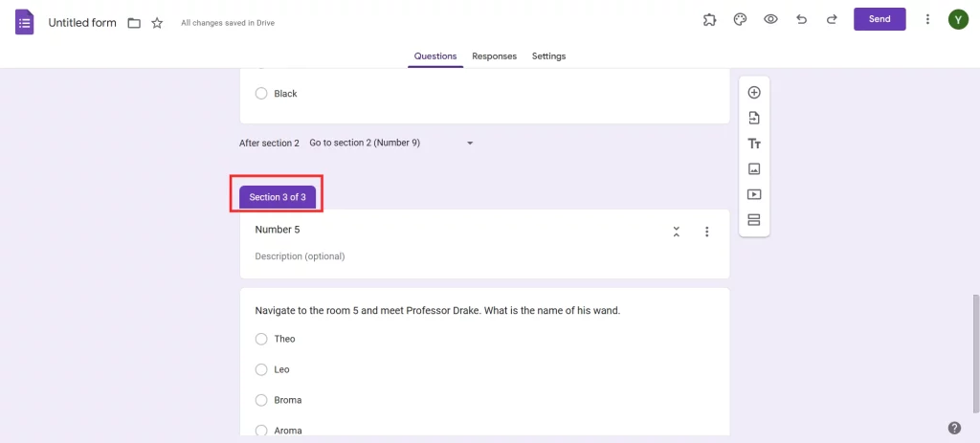Screen dimensions: 980x443
Task: Add a video from the sidebar
Action: click(754, 194)
